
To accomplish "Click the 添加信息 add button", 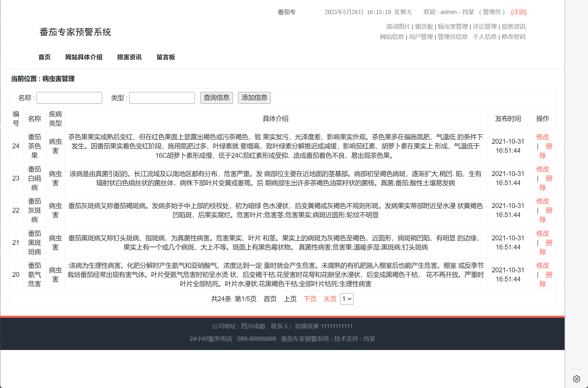I will [254, 98].
